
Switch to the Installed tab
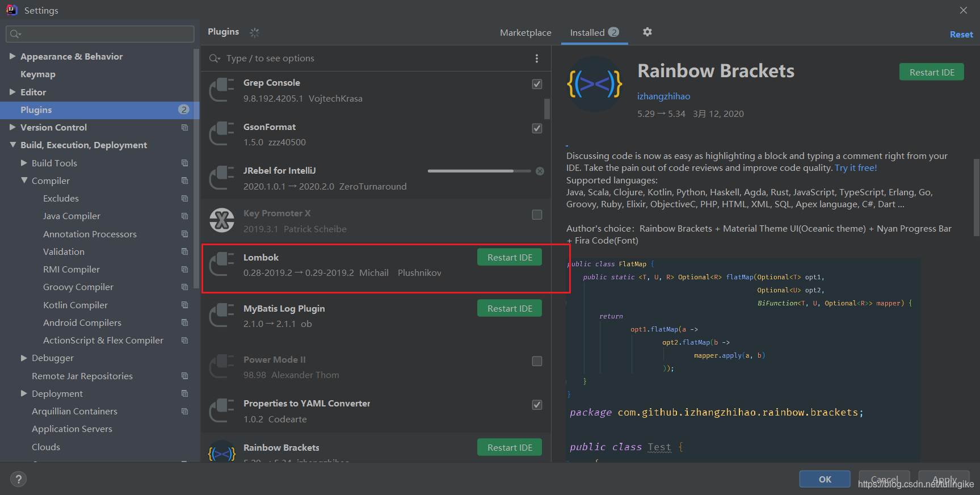tap(594, 33)
